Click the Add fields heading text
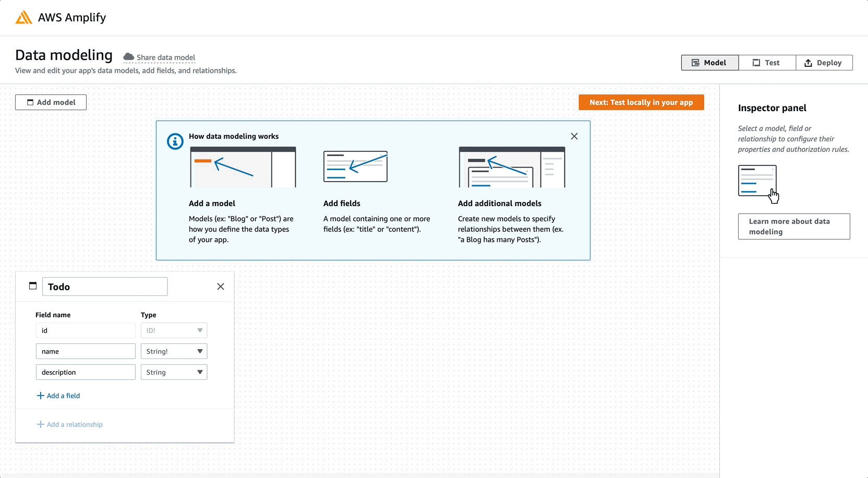The height and width of the screenshot is (478, 868). click(x=342, y=204)
